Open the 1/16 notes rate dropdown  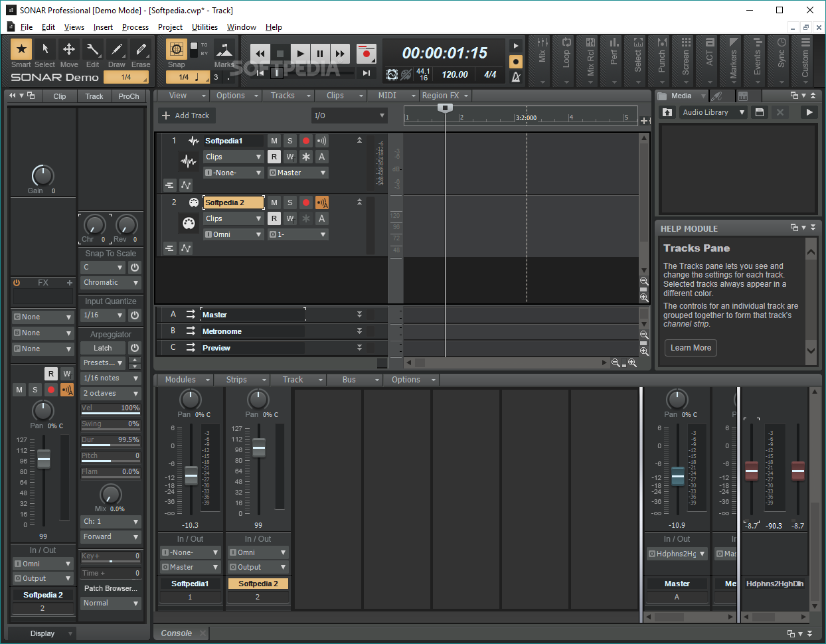pyautogui.click(x=111, y=378)
